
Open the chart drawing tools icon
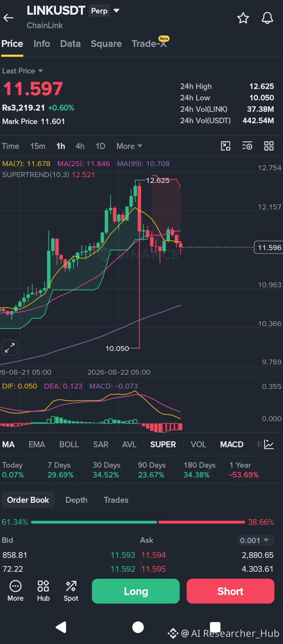(x=225, y=146)
